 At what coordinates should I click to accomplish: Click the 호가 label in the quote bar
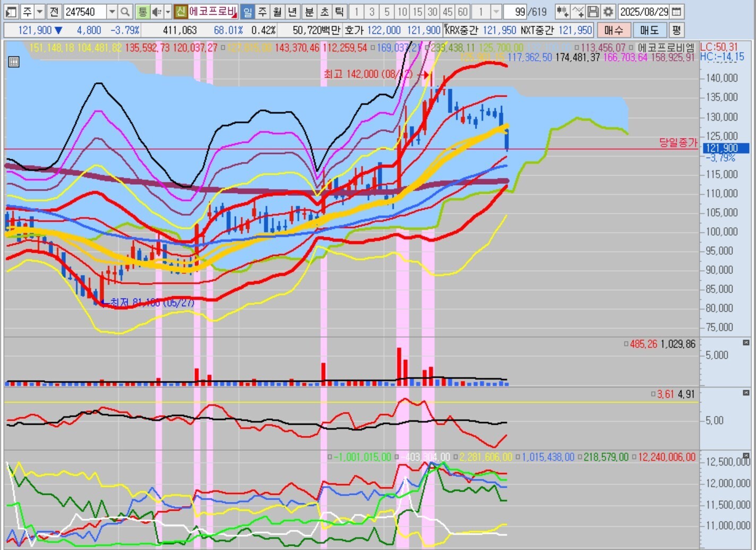[x=354, y=30]
